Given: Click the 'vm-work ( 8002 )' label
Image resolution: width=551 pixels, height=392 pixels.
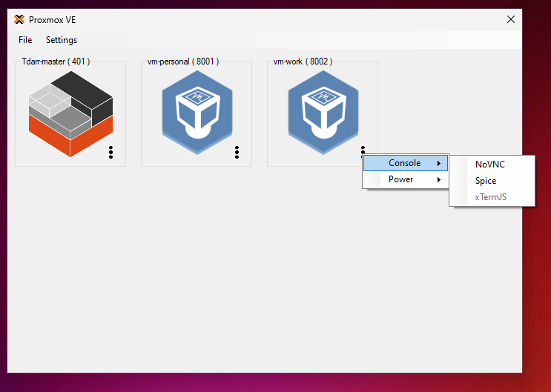Looking at the screenshot, I should coord(303,62).
